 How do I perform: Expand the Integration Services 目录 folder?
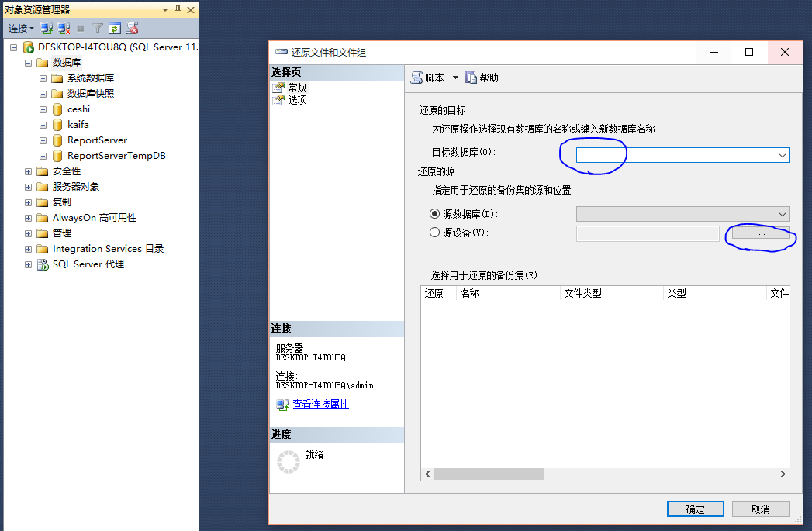coord(29,250)
